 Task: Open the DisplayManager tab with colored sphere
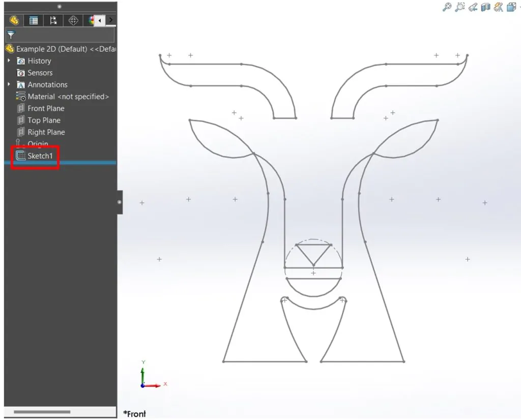(x=91, y=20)
